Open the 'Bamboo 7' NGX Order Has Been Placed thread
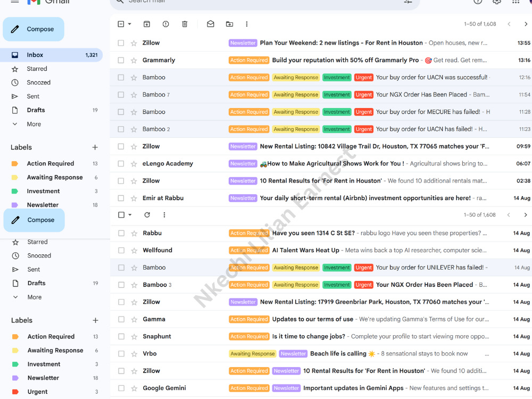Screen dimensions: 532x399 321,95
